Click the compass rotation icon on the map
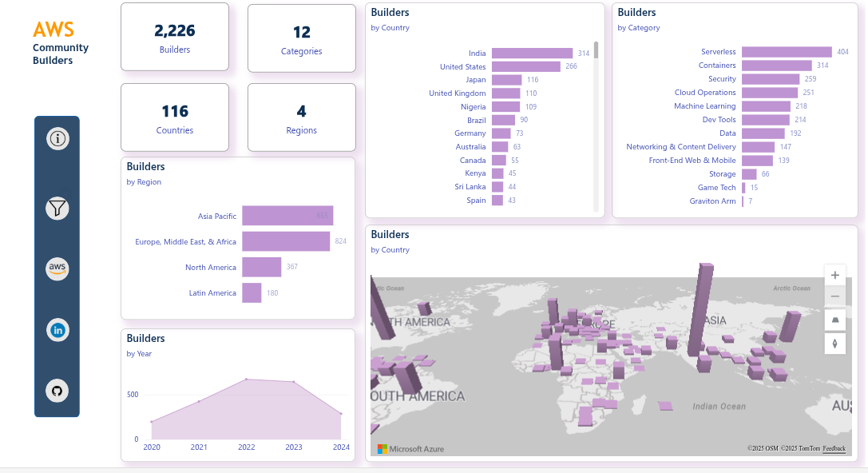868x473 pixels. pos(834,344)
